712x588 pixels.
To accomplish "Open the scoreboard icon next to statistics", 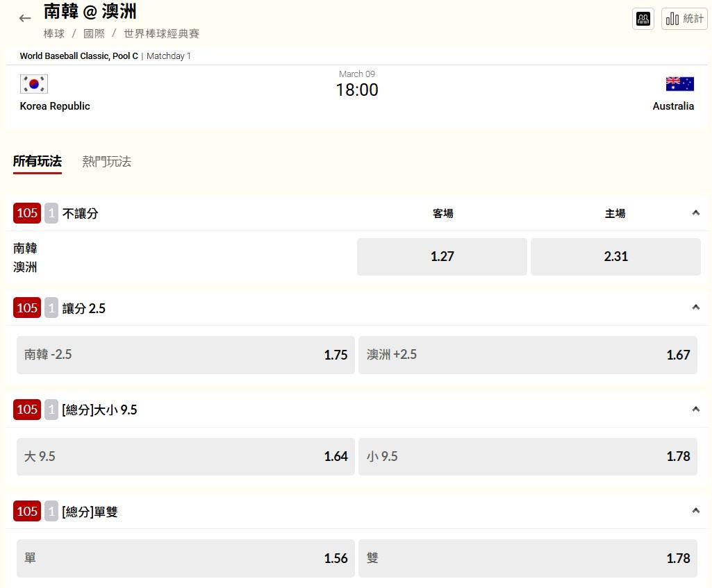I will click(643, 19).
